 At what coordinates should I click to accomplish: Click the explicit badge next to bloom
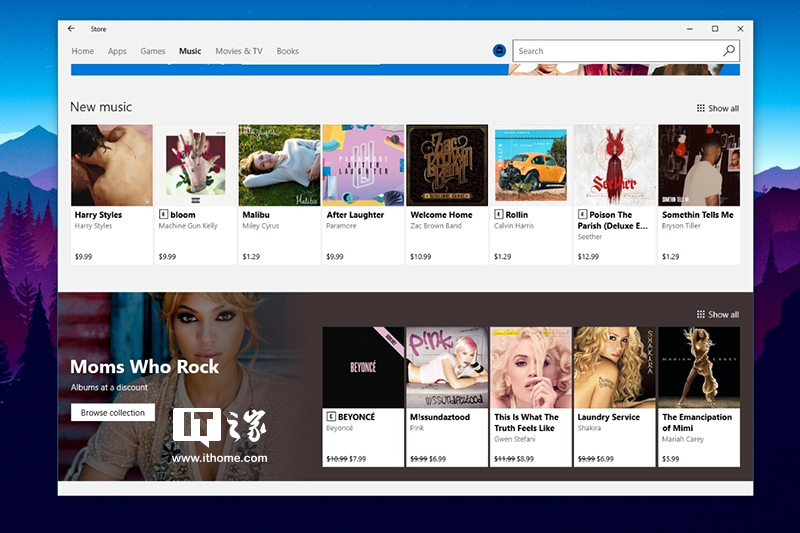point(163,214)
